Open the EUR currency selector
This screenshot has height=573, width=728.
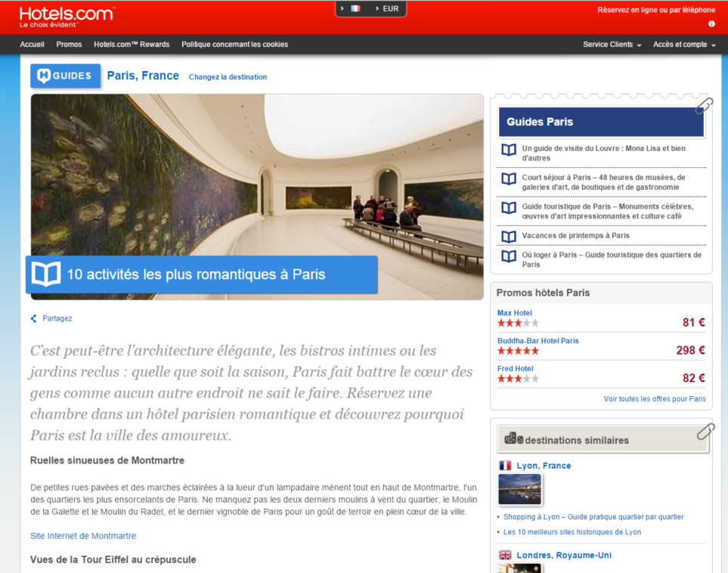point(390,9)
